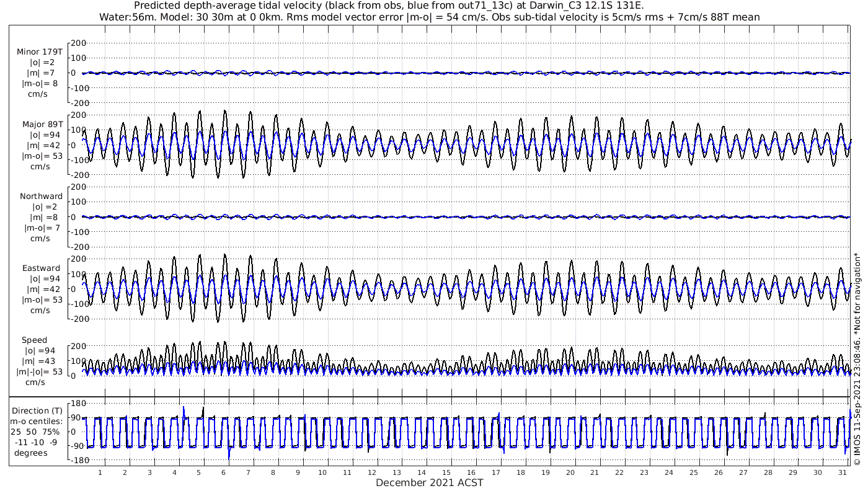
Task: Click day 13 on the x-axis
Action: click(397, 472)
